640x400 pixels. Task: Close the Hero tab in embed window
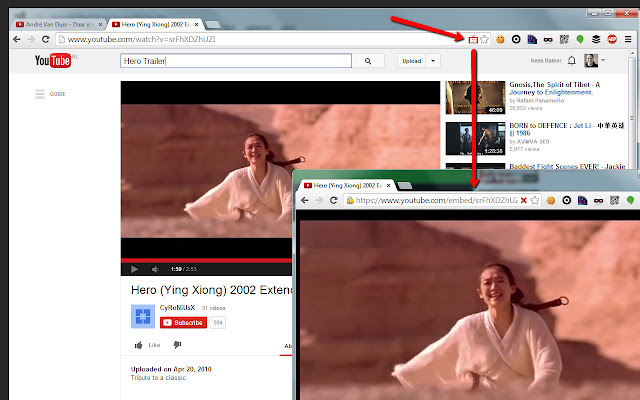[x=389, y=185]
